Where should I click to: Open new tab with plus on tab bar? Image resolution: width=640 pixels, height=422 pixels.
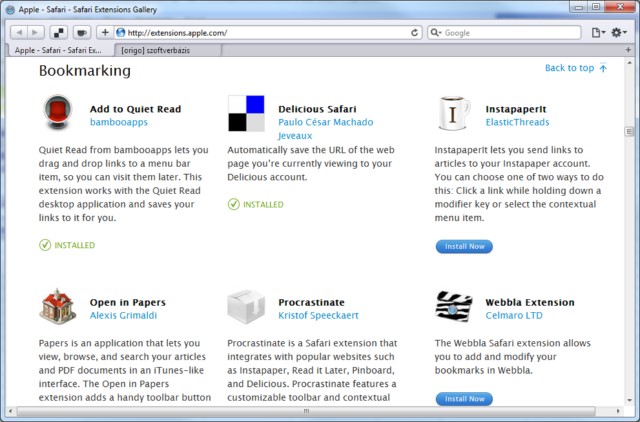(628, 50)
